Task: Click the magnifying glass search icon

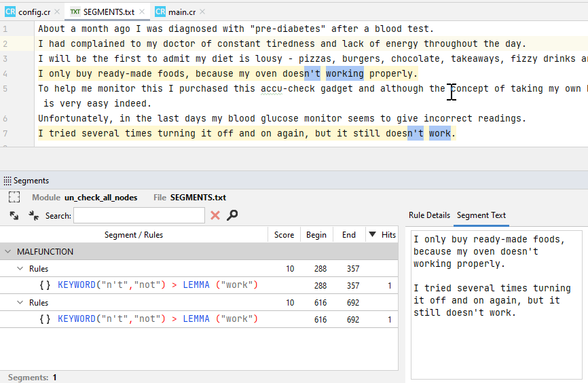Action: pyautogui.click(x=232, y=215)
